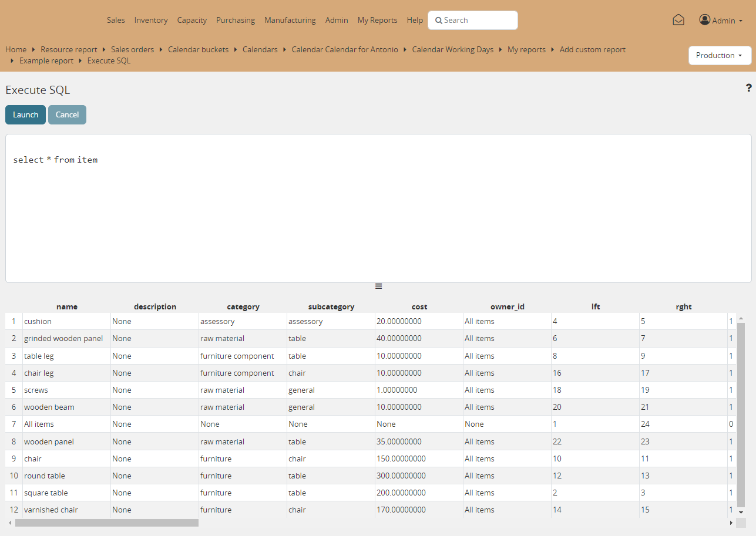This screenshot has height=536, width=756.
Task: Click the horizontal scrollbar below the table
Action: coord(106,522)
